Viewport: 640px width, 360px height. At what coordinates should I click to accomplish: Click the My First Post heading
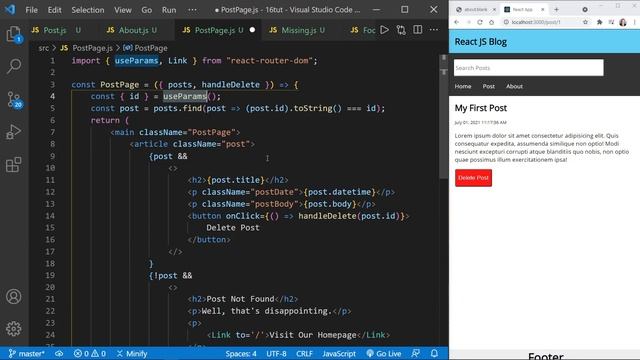coord(481,108)
